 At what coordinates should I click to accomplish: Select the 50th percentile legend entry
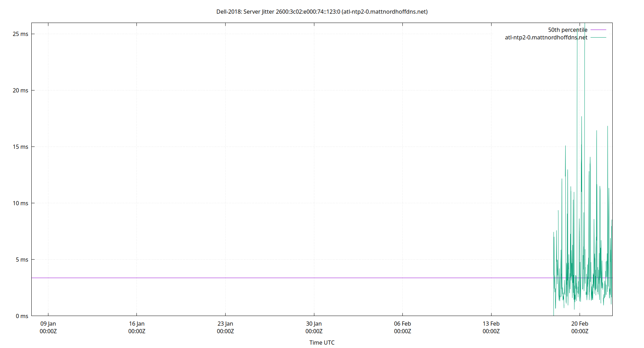tap(568, 30)
